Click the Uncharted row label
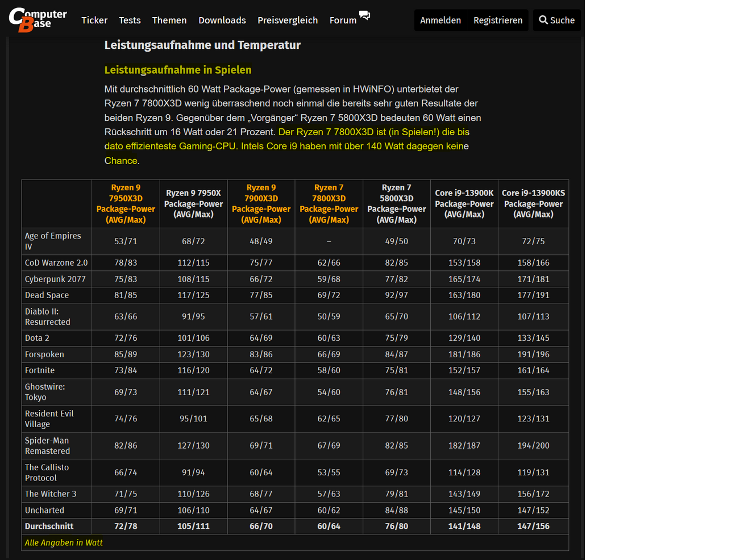This screenshot has width=744, height=560. pos(44,511)
